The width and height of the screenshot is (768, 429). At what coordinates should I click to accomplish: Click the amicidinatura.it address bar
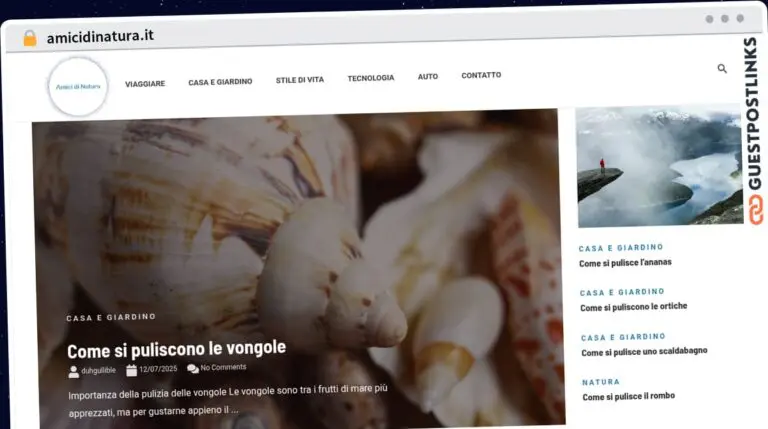[100, 37]
